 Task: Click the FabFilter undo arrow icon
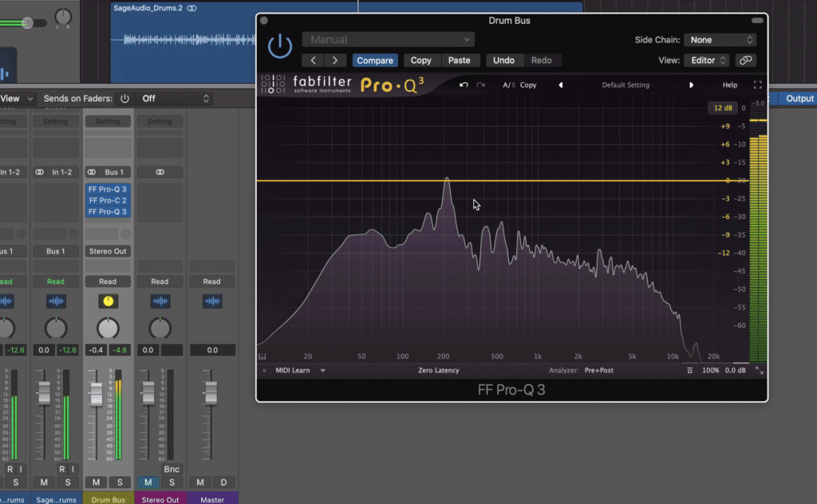click(x=464, y=85)
